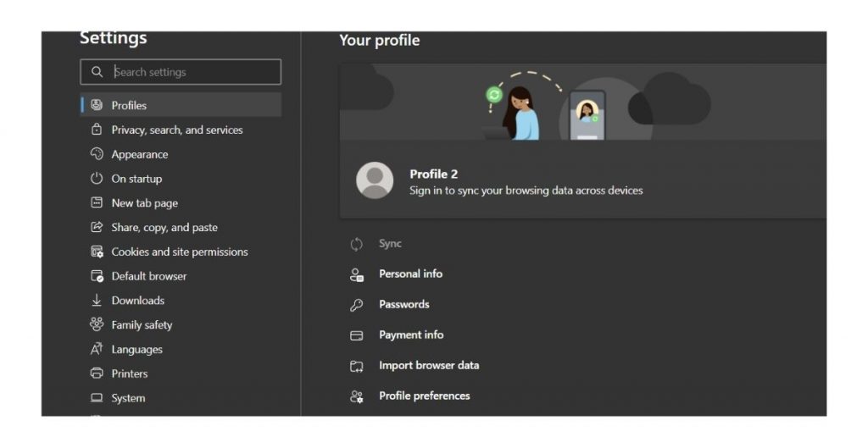Click the Profiles icon in sidebar
The height and width of the screenshot is (448, 868).
coord(97,105)
